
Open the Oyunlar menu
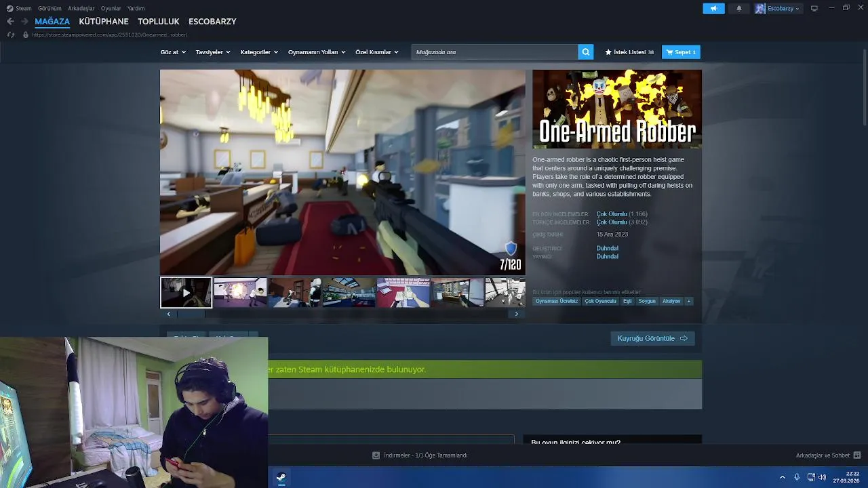pos(111,8)
